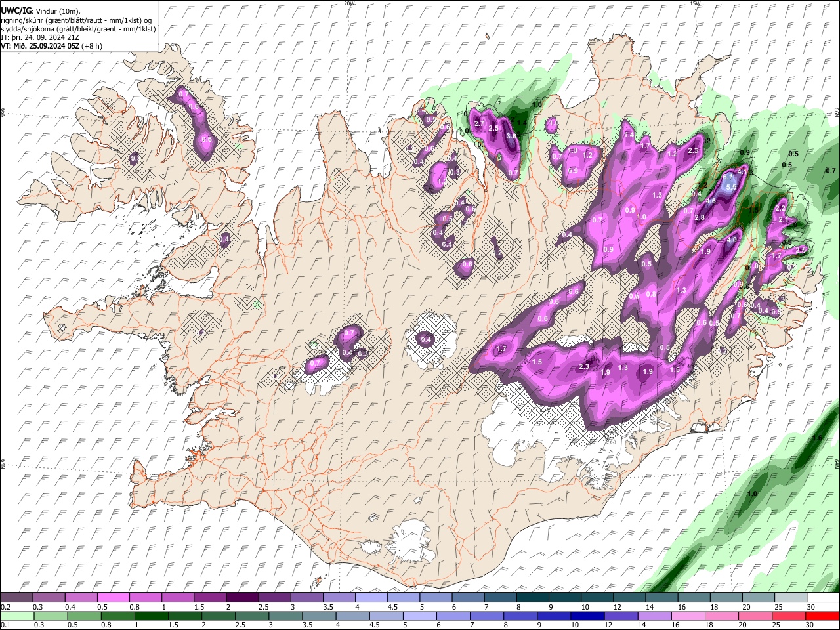Select the darkest purple swatch labeled 2 in upper legend
This screenshot has height=630, width=840.
pos(241,597)
